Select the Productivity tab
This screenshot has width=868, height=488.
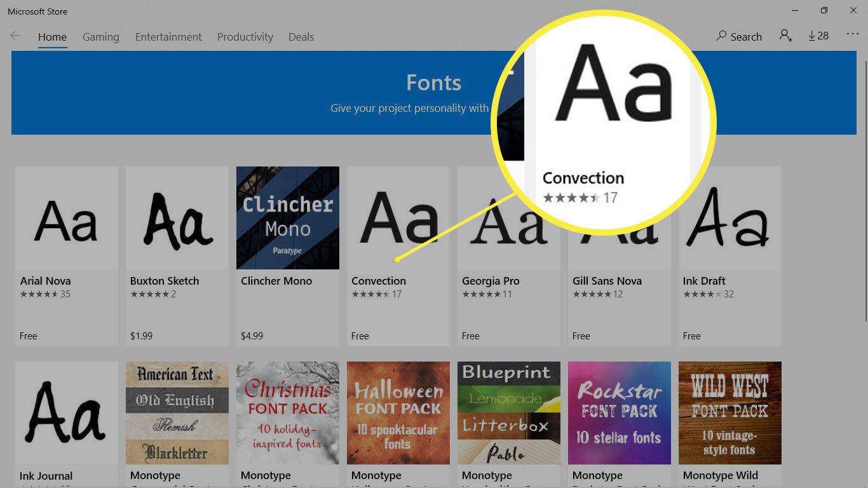(x=245, y=37)
